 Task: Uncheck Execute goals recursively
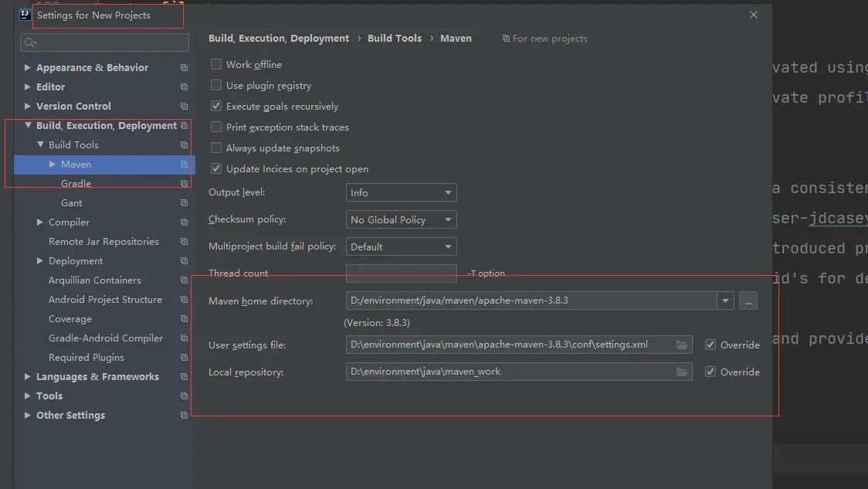pyautogui.click(x=216, y=107)
